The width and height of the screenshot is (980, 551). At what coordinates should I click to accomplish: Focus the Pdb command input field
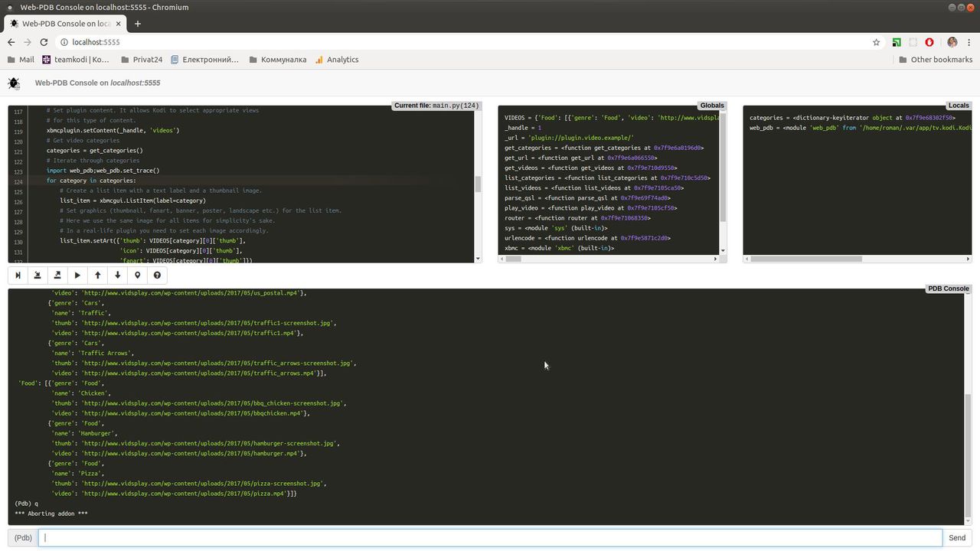(x=490, y=538)
